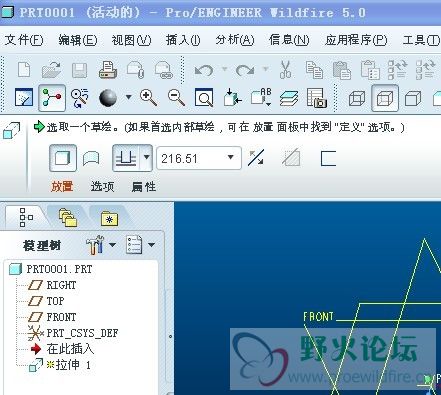Click the Redo arrow icon

[x=245, y=70]
